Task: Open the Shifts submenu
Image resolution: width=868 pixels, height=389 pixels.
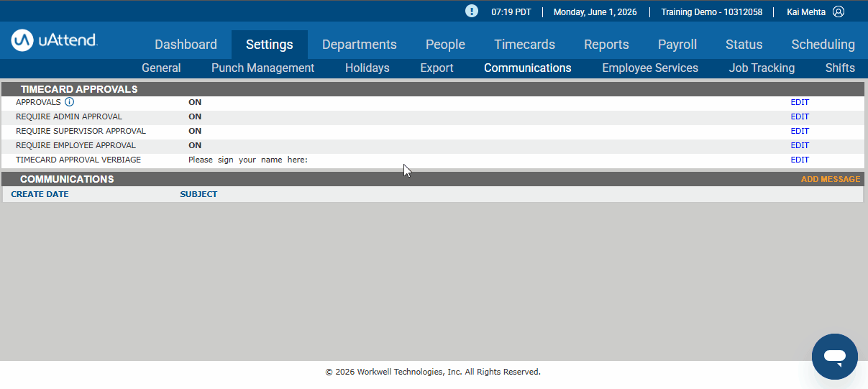Action: pyautogui.click(x=840, y=68)
